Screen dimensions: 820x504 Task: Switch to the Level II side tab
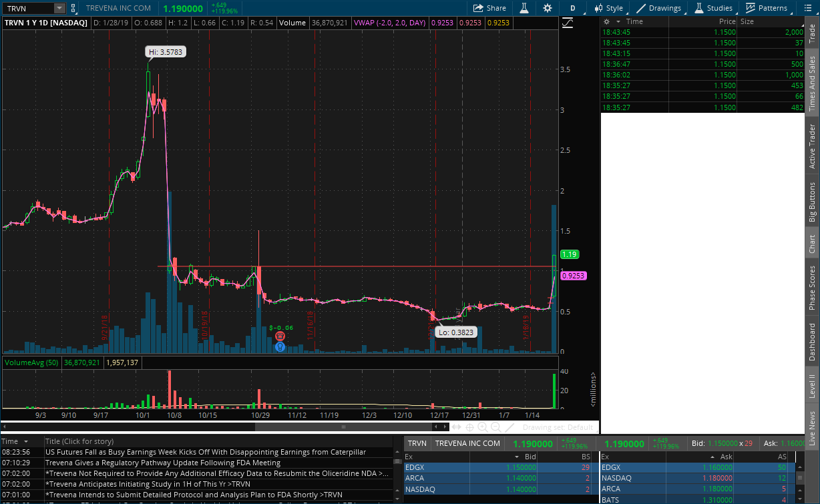click(812, 386)
